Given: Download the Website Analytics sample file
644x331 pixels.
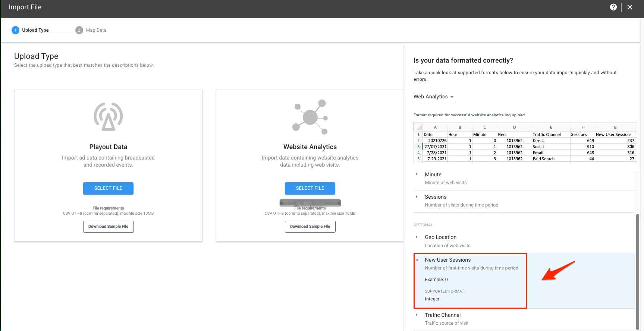Looking at the screenshot, I should (x=310, y=227).
